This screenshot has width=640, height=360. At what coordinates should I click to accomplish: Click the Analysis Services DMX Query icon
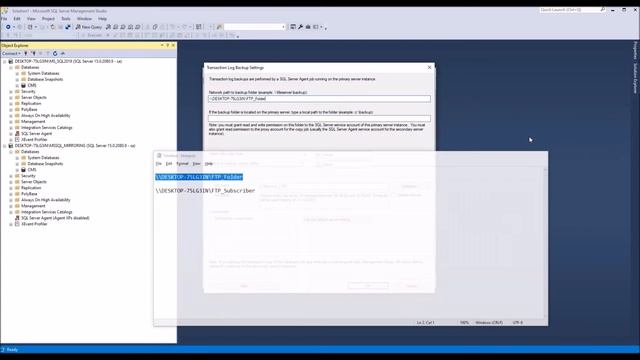tap(123, 27)
